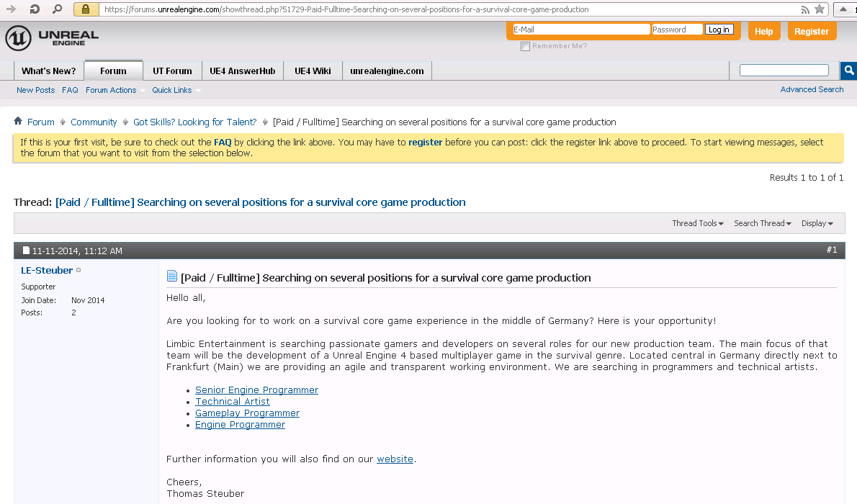Click the orange Register button
The image size is (857, 504).
tap(812, 31)
